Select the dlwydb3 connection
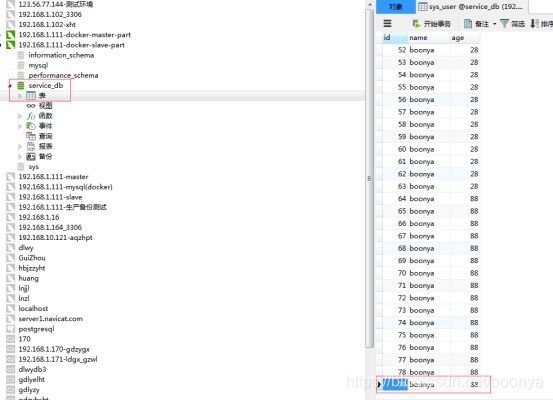 [32, 370]
